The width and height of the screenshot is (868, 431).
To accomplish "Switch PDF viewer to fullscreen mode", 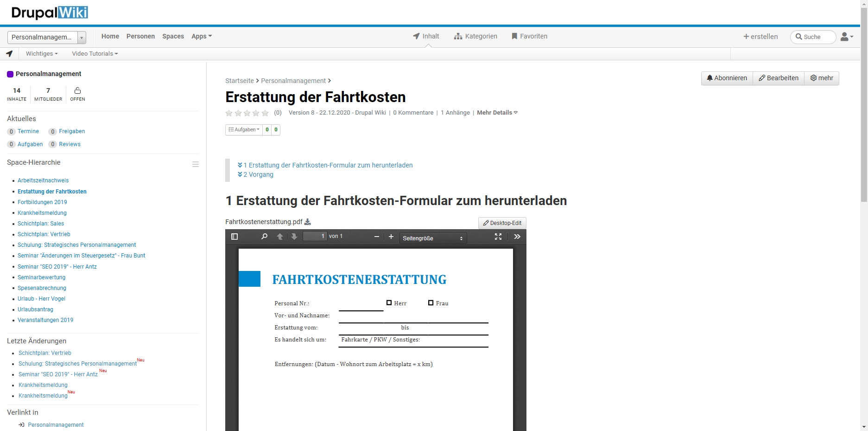I will (x=498, y=237).
